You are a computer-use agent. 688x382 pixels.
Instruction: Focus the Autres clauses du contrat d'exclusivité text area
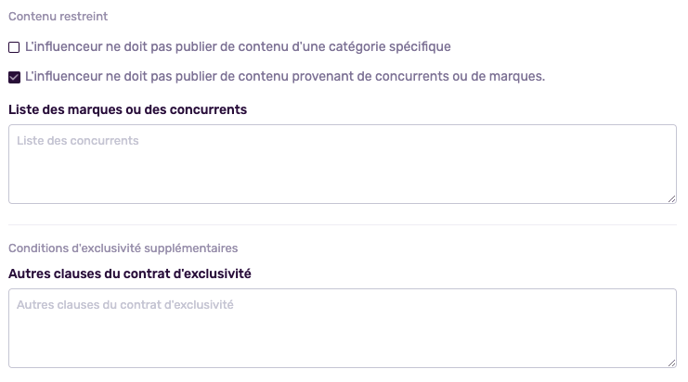click(342, 328)
